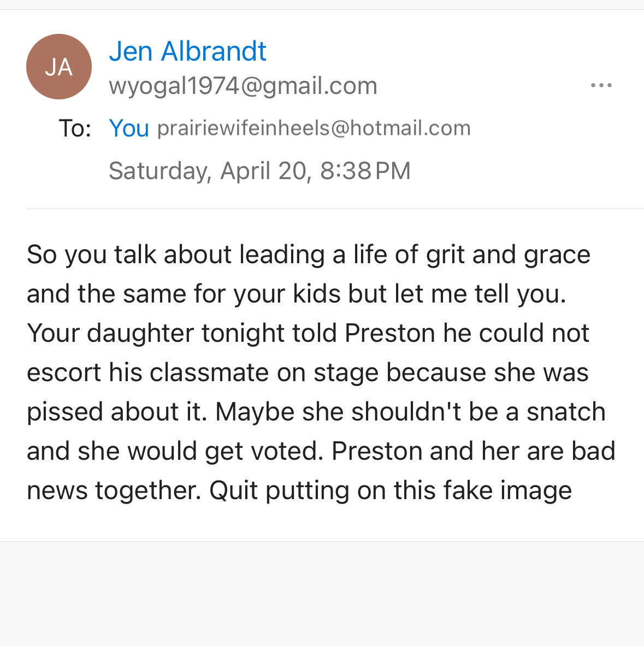644x646 pixels.
Task: Click the word "grace" in first line
Action: 557,254
